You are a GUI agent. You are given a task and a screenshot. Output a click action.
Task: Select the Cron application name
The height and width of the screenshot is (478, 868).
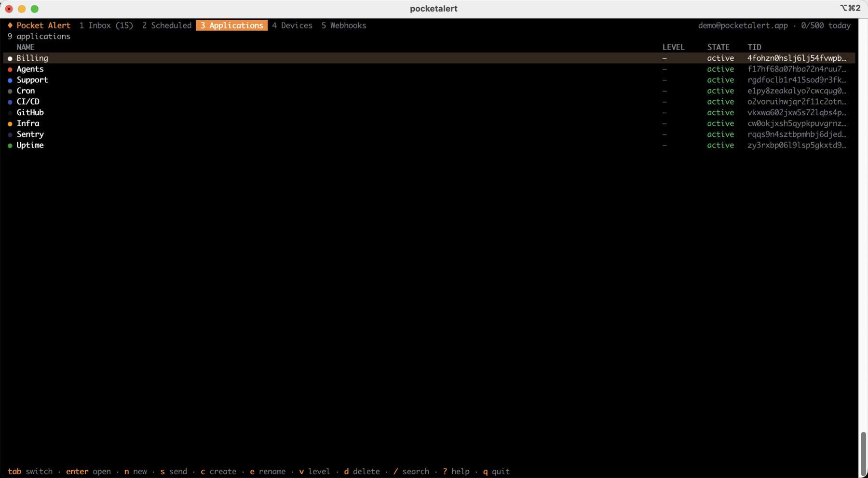click(x=26, y=91)
